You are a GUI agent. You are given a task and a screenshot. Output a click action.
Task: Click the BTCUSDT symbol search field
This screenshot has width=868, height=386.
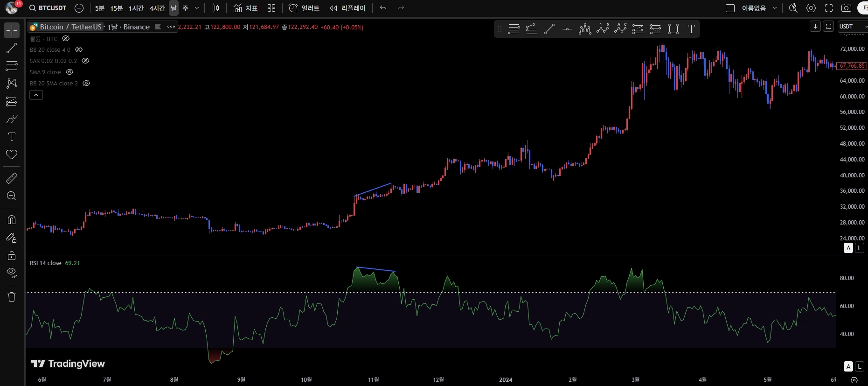point(48,8)
